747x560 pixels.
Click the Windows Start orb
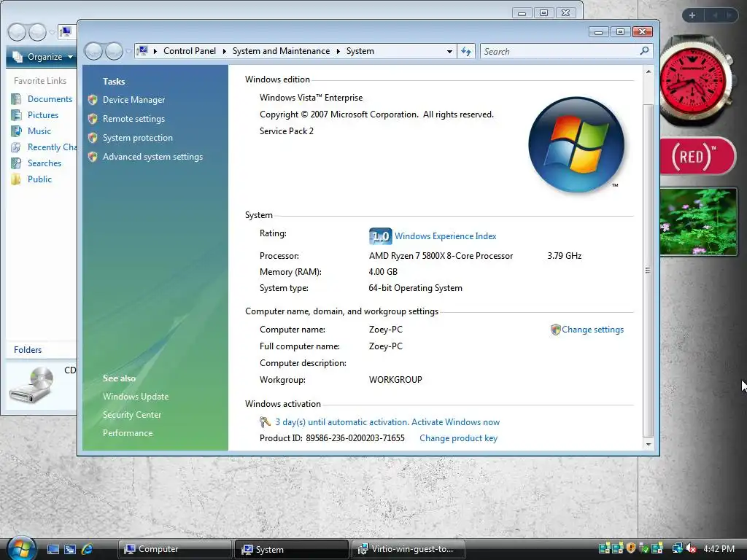[21, 548]
